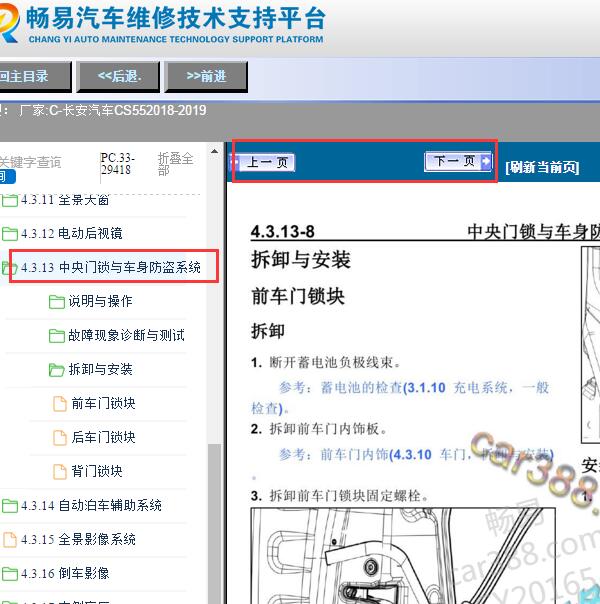
Task: Click open-folder icon beside 拆卸与安装
Action: pyautogui.click(x=57, y=370)
